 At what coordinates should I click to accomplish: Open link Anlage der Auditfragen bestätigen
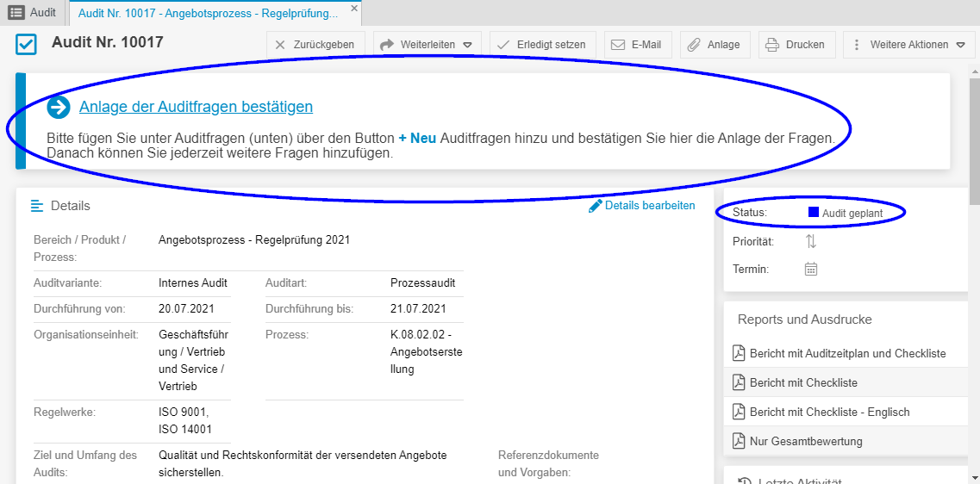pos(196,107)
